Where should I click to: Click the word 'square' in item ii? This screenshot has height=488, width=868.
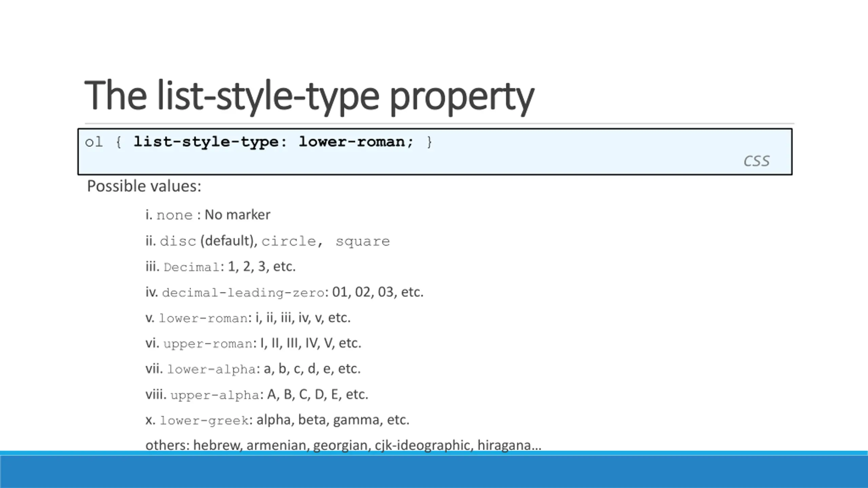tap(362, 241)
